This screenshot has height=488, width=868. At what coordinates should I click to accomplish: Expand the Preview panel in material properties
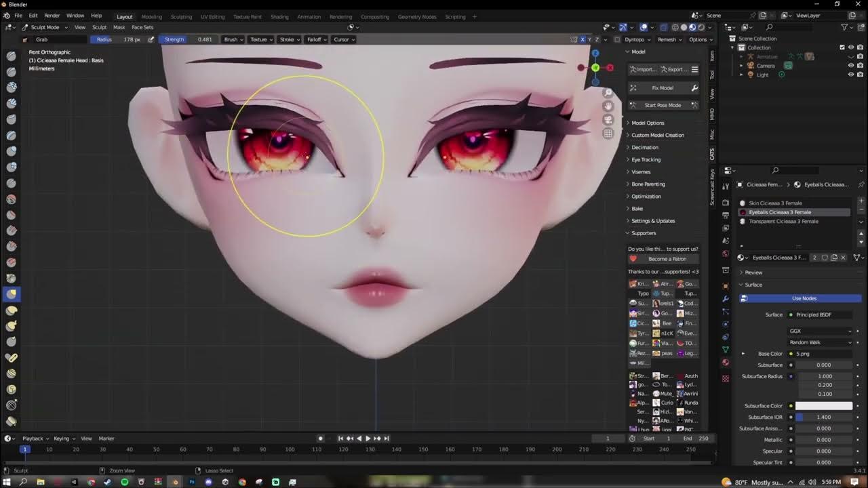click(x=753, y=272)
